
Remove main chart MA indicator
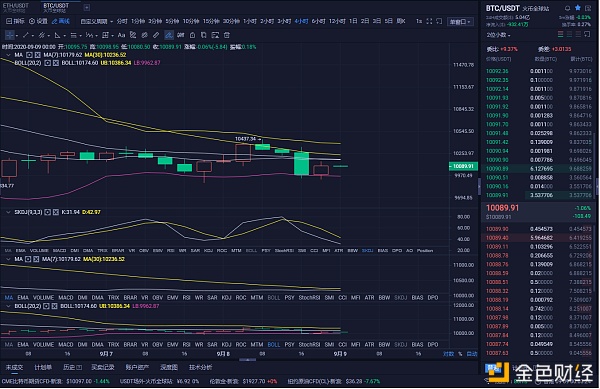tap(37, 55)
